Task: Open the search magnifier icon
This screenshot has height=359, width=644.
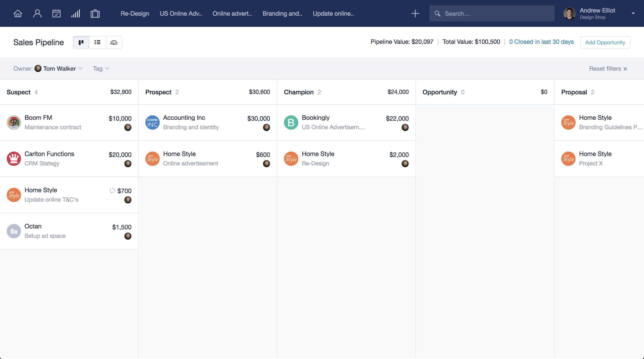Action: pos(438,13)
